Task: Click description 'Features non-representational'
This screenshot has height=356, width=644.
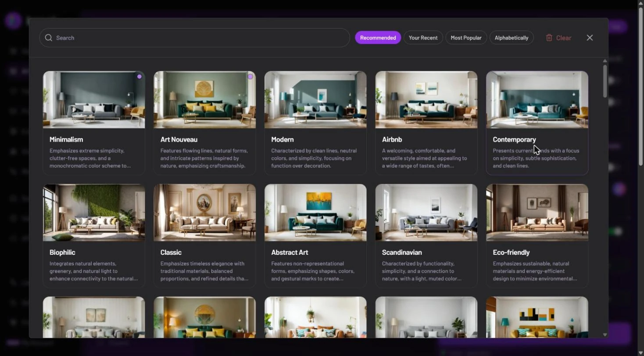Action: 313,271
